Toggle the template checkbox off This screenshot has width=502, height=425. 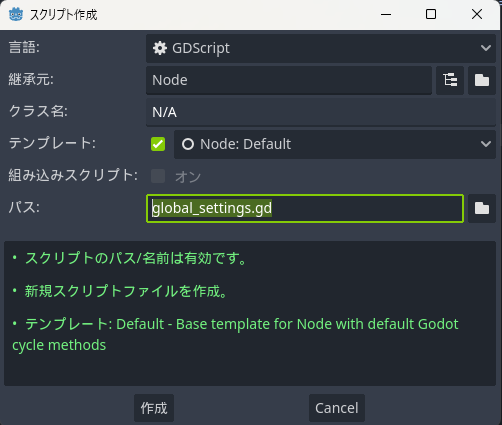(x=158, y=144)
